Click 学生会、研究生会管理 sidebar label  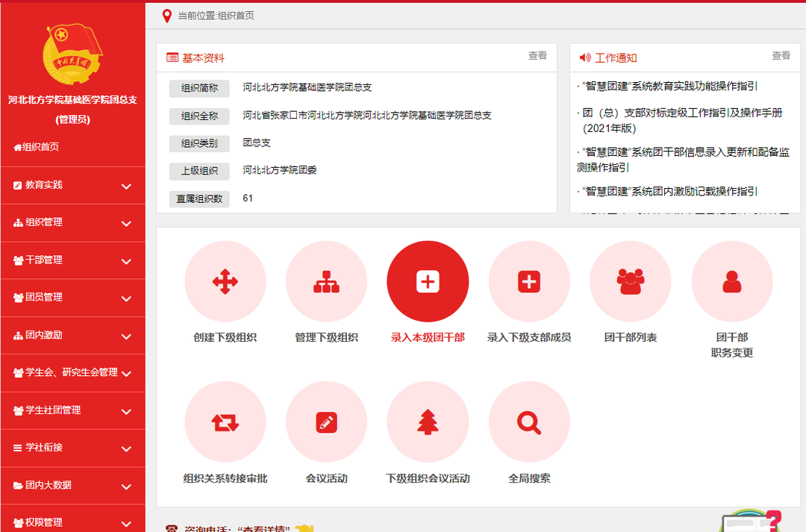click(x=72, y=372)
